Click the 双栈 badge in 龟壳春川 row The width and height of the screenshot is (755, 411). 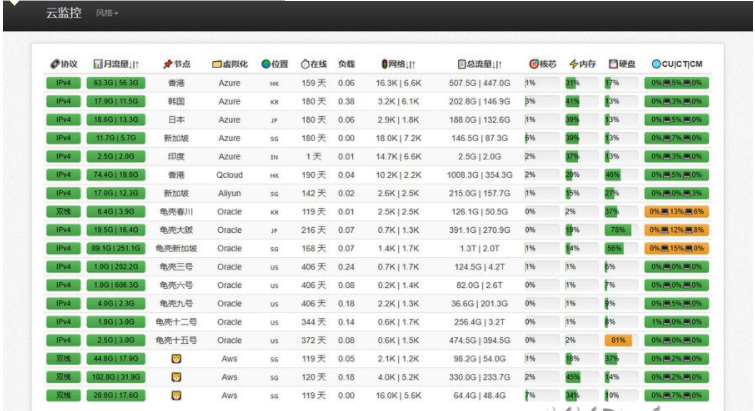coord(63,212)
